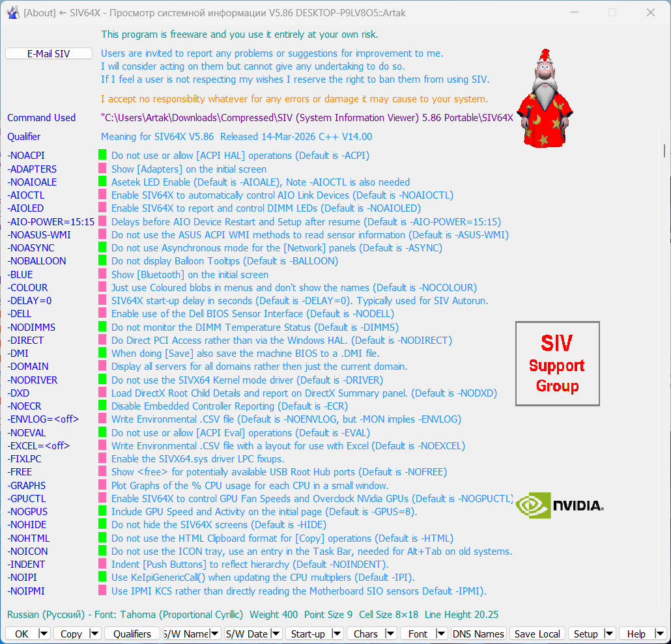The image size is (671, 644).
Task: Toggle the green blob for -NOACPI
Action: coord(102,154)
